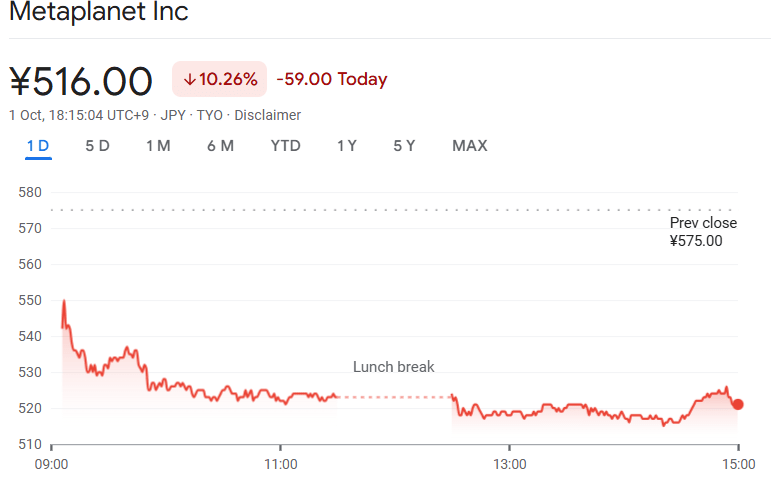Select the YTD range tab
Viewport: 771px width, 486px height.
285,146
